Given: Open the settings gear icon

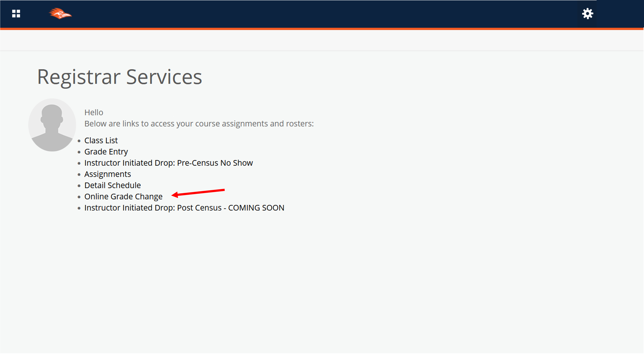Looking at the screenshot, I should (x=587, y=13).
